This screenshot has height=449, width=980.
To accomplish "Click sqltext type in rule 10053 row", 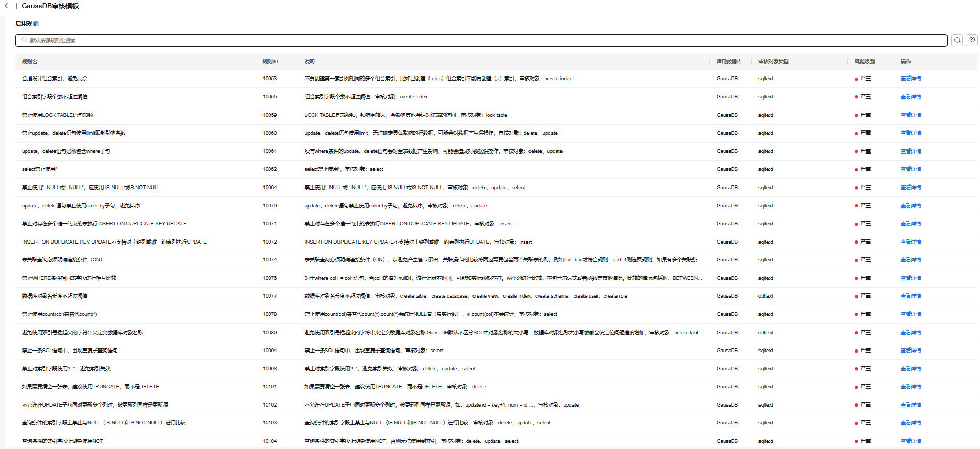I will (766, 79).
